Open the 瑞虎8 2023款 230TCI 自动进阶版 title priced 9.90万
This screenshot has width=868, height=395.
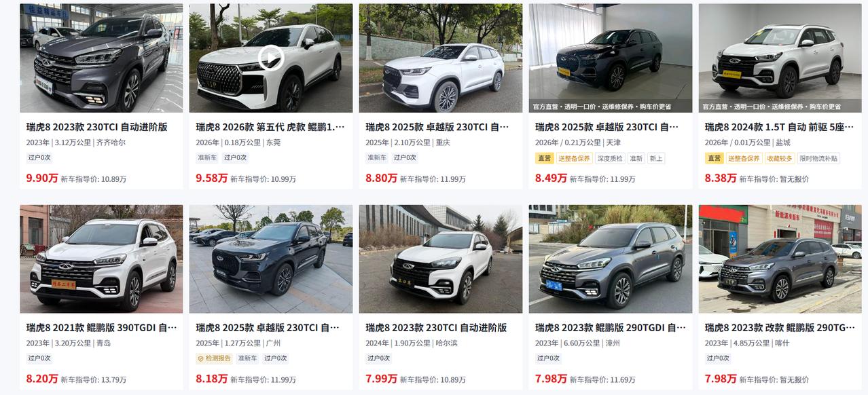coord(96,127)
